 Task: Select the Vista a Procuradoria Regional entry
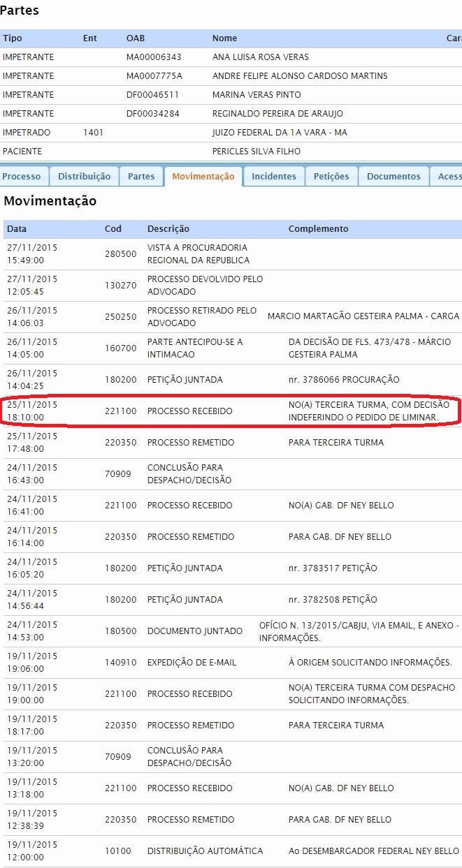tap(198, 254)
